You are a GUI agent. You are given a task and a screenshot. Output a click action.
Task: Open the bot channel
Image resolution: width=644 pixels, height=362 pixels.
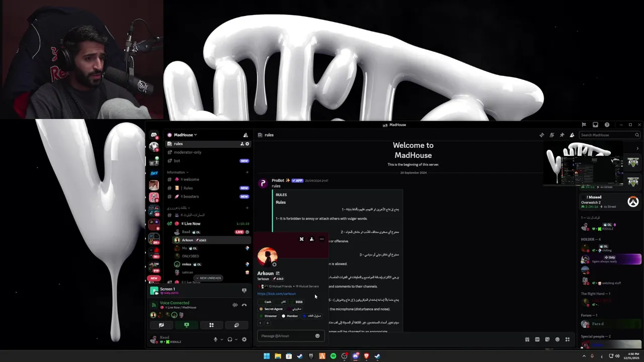208,161
